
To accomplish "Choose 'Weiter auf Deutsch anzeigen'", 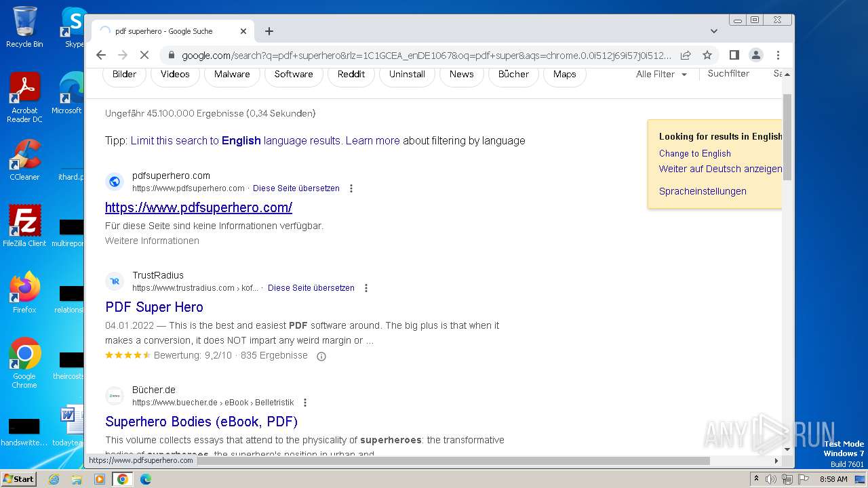I will pyautogui.click(x=720, y=169).
